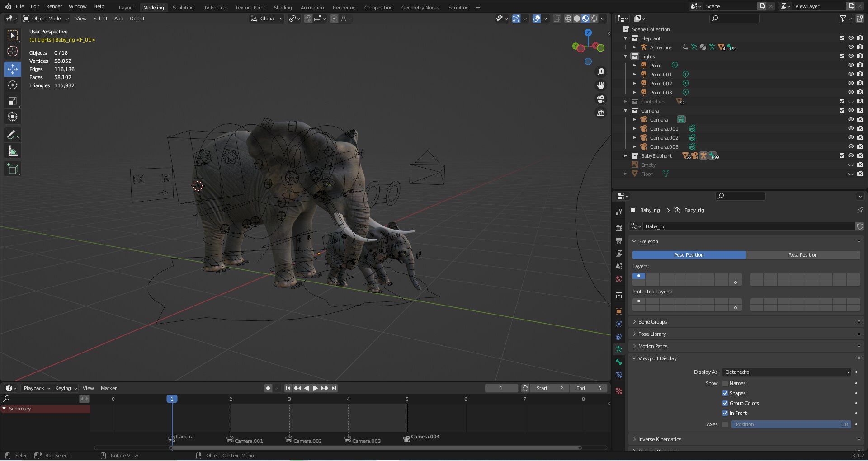Open the Object Mode dropdown
This screenshot has width=868, height=461.
pyautogui.click(x=46, y=19)
